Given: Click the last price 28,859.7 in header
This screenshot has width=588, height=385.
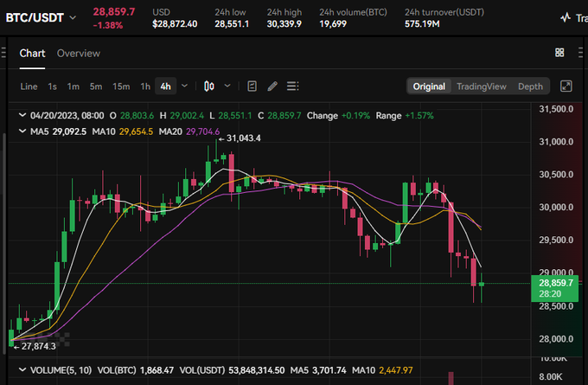Looking at the screenshot, I should click(114, 12).
